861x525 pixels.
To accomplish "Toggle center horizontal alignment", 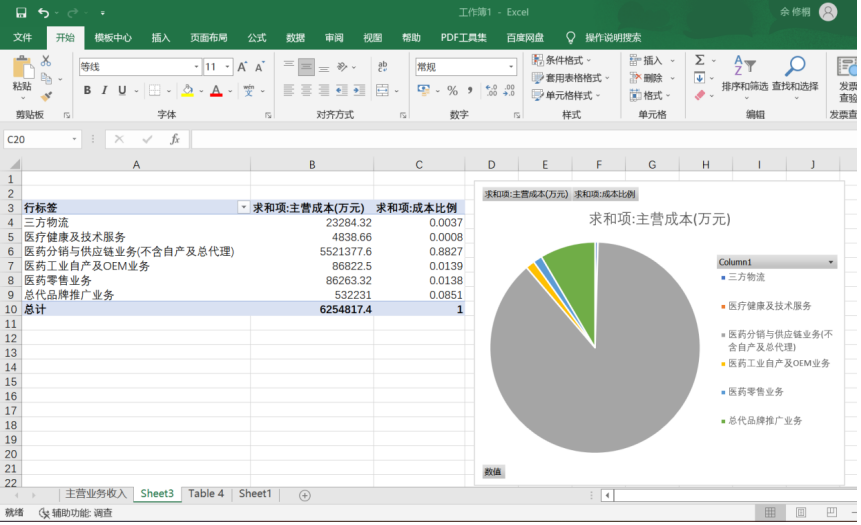I will point(306,91).
